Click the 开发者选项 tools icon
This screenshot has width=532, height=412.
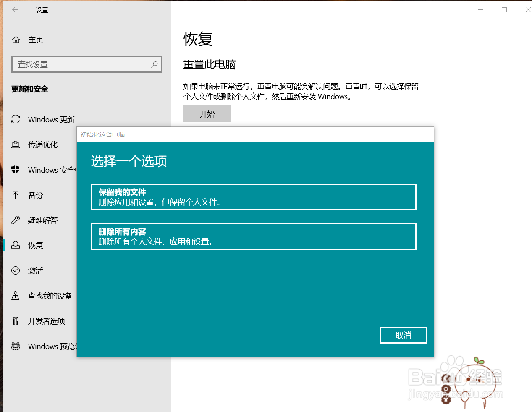tap(16, 321)
